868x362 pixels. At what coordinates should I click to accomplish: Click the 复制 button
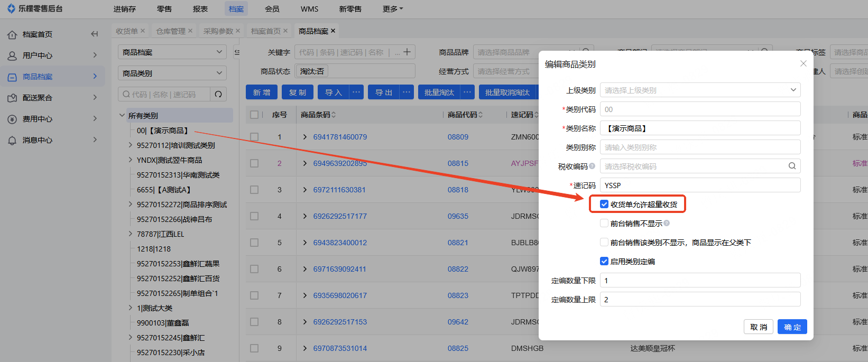[x=298, y=92]
